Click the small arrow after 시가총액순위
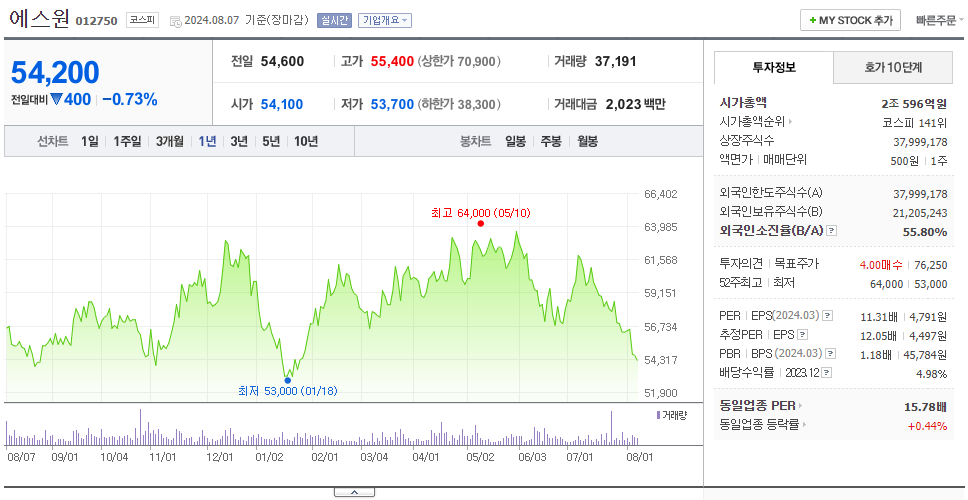968x500 pixels. point(790,122)
